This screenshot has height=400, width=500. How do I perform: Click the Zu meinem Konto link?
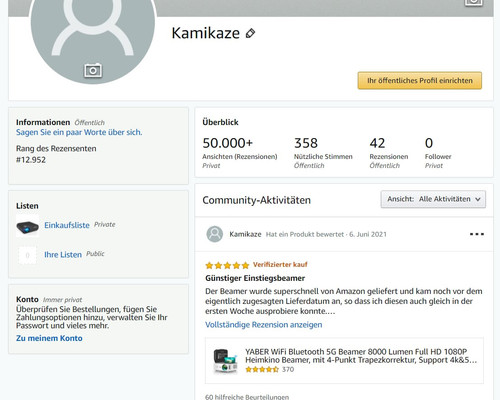(49, 338)
